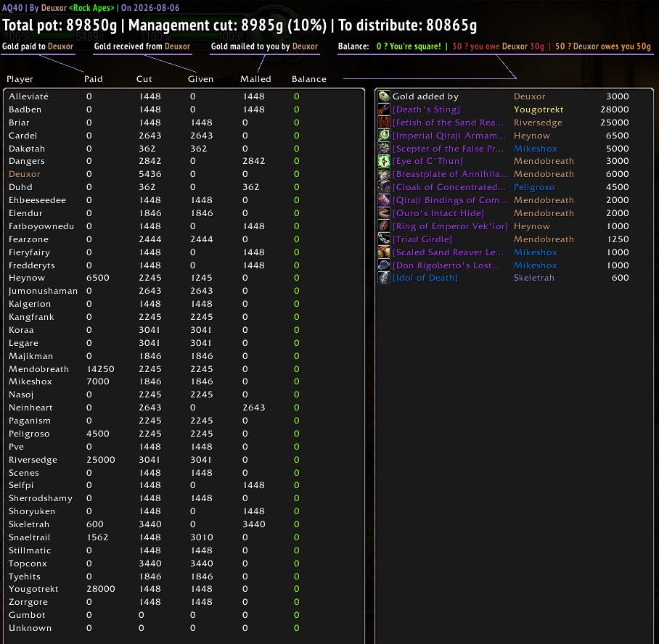Click the Scepter of the False Prophet icon
The image size is (659, 644).
[x=384, y=148]
